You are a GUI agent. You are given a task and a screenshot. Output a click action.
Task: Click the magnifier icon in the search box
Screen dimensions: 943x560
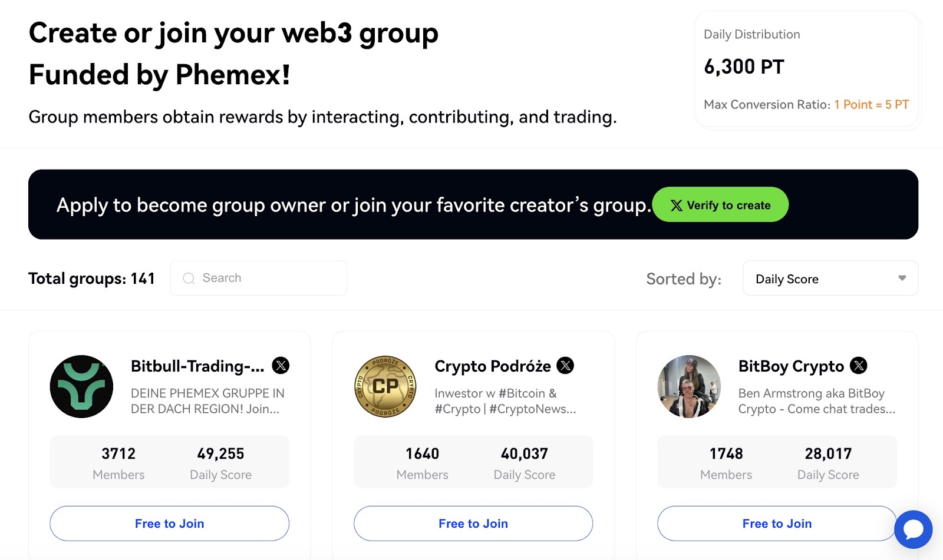[189, 279]
